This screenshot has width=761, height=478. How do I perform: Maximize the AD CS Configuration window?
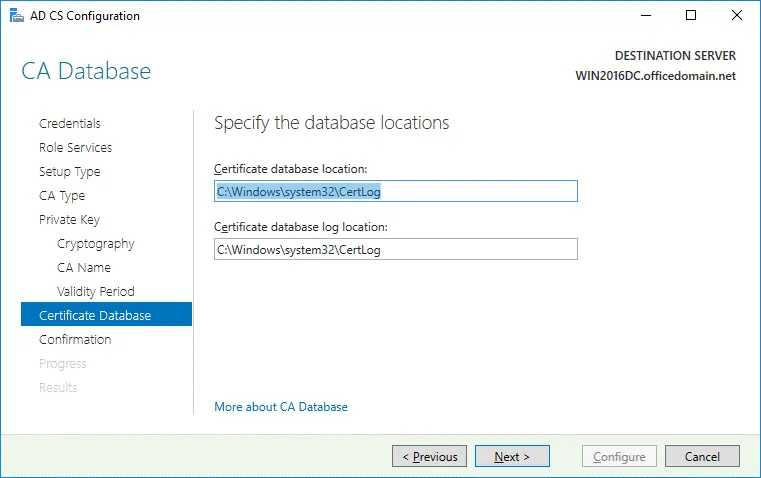click(x=691, y=16)
